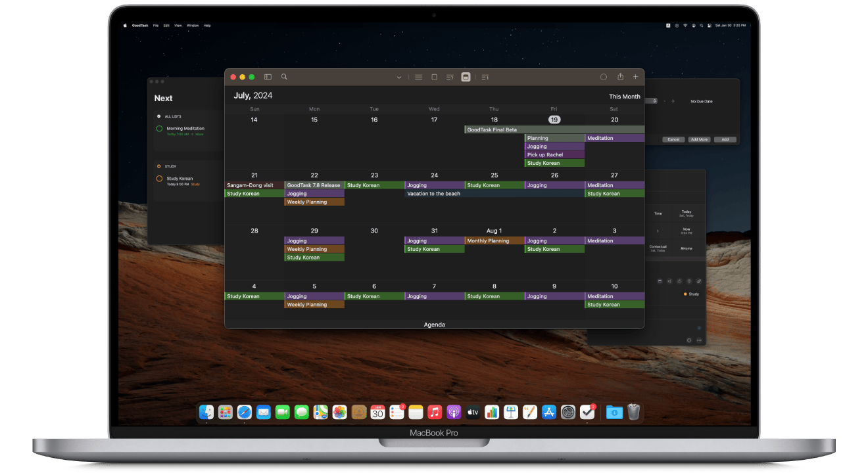Screen dimensions: 868x473
Task: Open Podcasts from the dock
Action: tap(453, 412)
